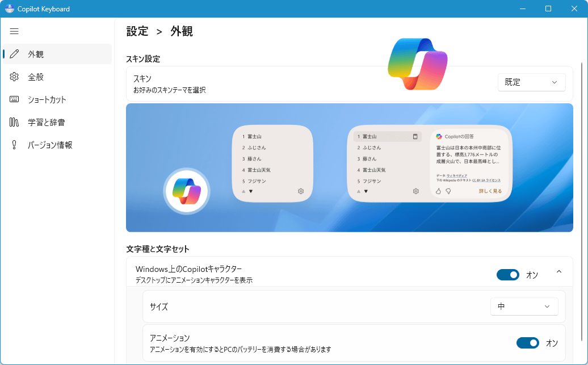Click the gear icon beside 全般

coord(15,77)
